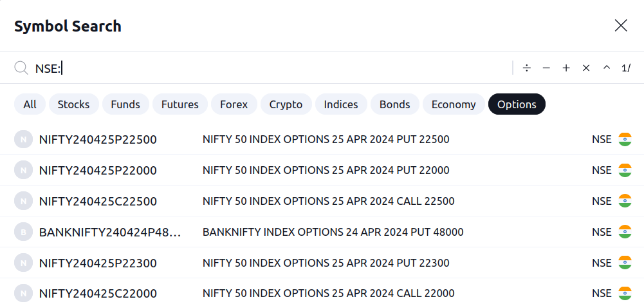
Task: Open the Economy filter
Action: (x=454, y=104)
